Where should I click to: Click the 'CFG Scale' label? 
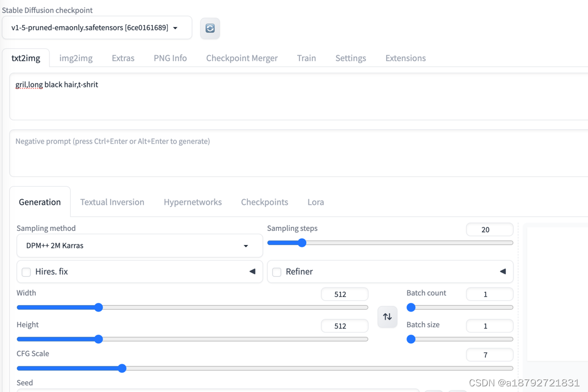33,353
